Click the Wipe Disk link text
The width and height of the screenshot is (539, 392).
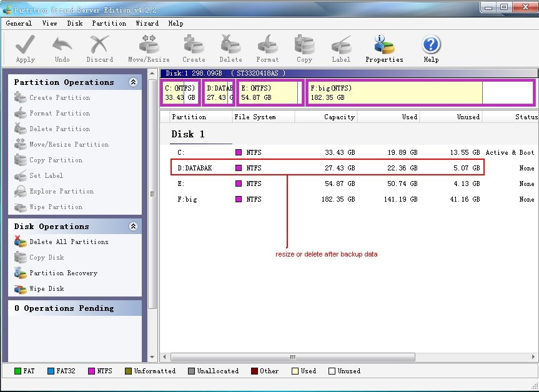pyautogui.click(x=47, y=288)
